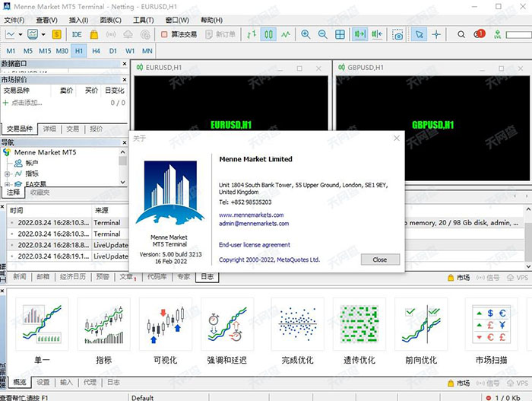
Task: Open MetaEditor with the IDE button
Action: pos(77,34)
